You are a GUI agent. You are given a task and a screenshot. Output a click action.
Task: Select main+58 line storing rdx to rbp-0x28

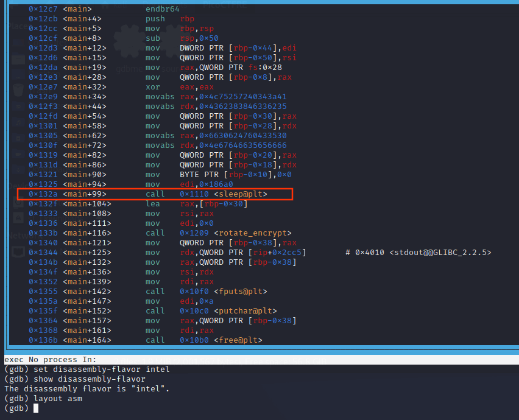pos(163,126)
